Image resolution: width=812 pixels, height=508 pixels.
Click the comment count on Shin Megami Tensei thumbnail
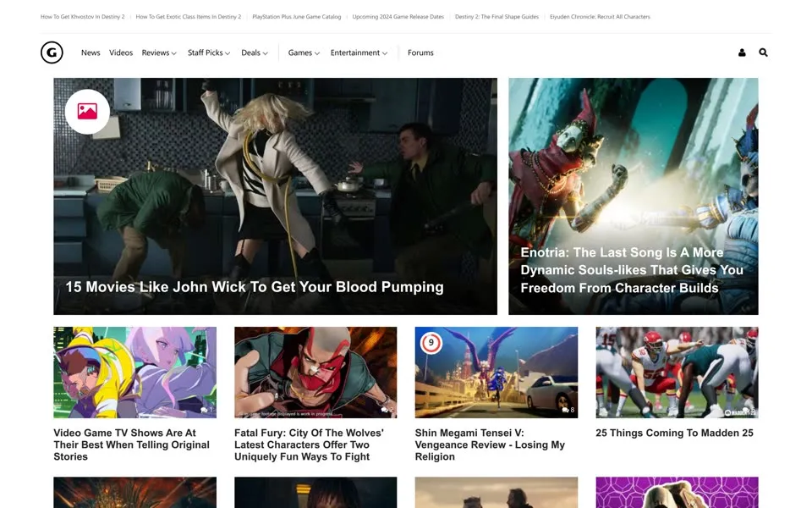click(x=568, y=410)
